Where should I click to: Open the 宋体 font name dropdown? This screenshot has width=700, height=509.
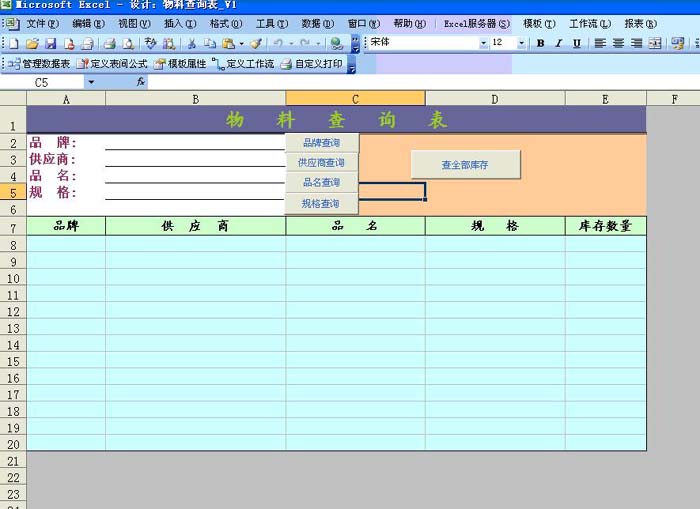[x=484, y=43]
